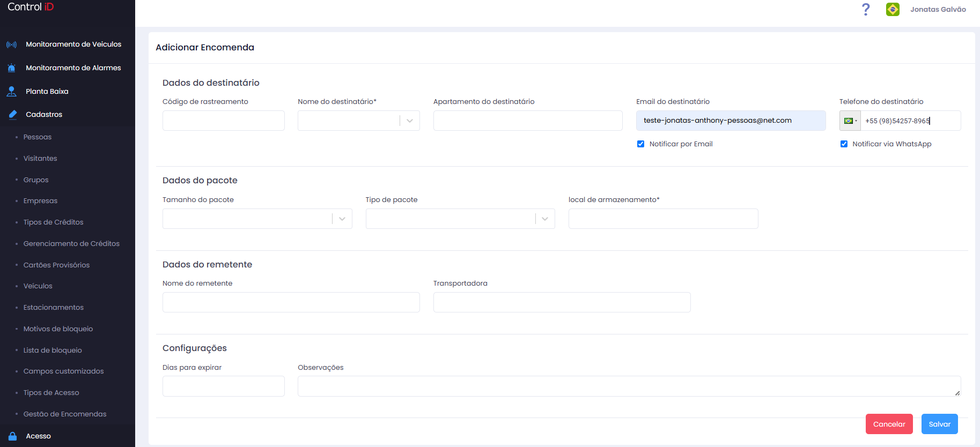This screenshot has width=980, height=447.
Task: Focus Transportadora input field
Action: 562,302
